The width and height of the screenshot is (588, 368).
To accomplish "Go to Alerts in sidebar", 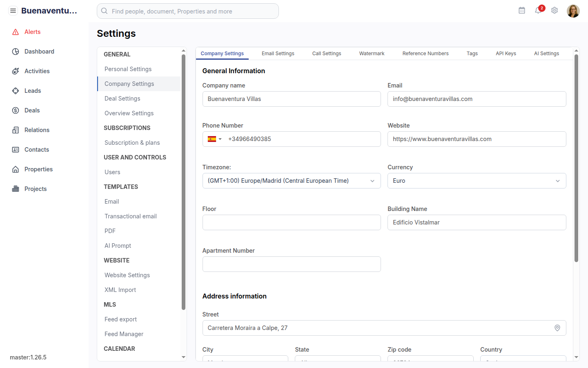I will 32,32.
